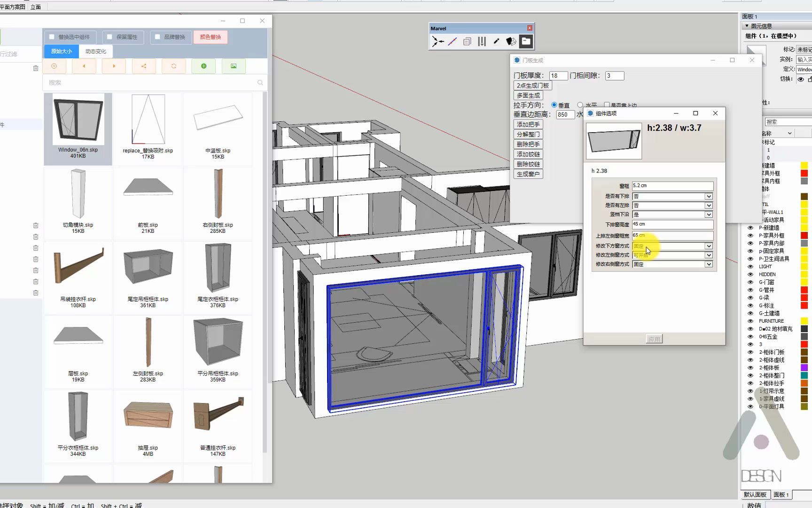The height and width of the screenshot is (508, 812).
Task: Enable the 替换选中组件 checkbox
Action: click(52, 37)
